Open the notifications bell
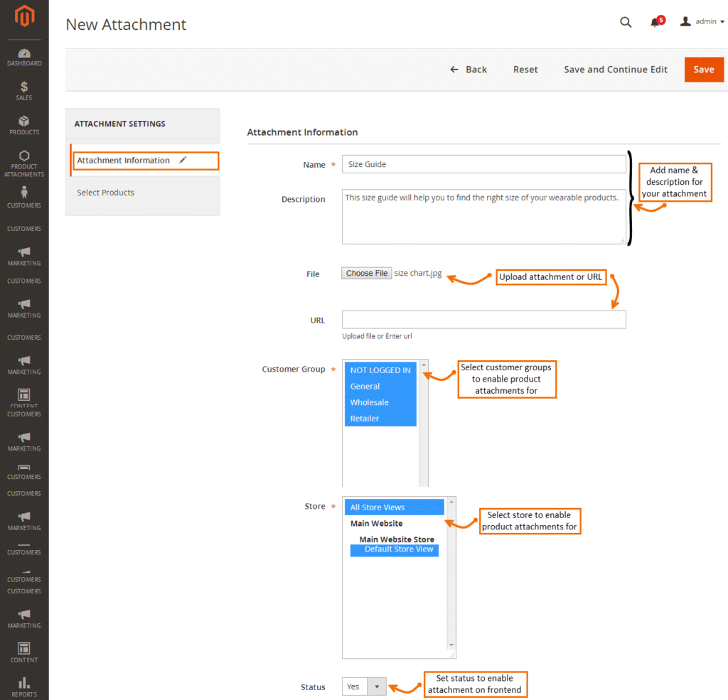This screenshot has height=700, width=728. (655, 22)
